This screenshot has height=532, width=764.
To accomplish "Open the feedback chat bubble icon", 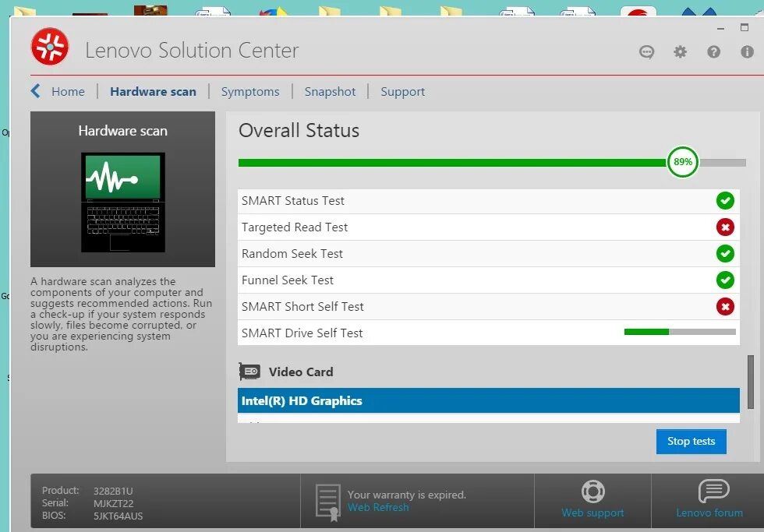I will (x=646, y=51).
